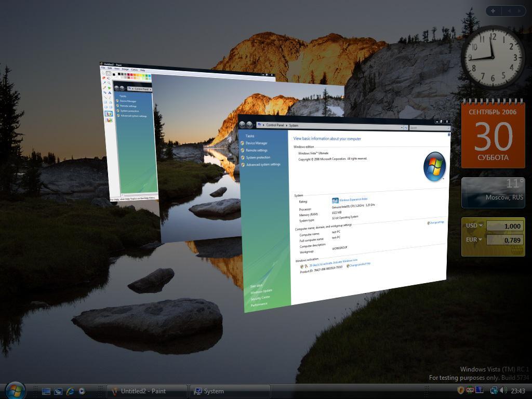532x399 pixels.
Task: Click the plus button atop the sidebar
Action: tap(493, 11)
